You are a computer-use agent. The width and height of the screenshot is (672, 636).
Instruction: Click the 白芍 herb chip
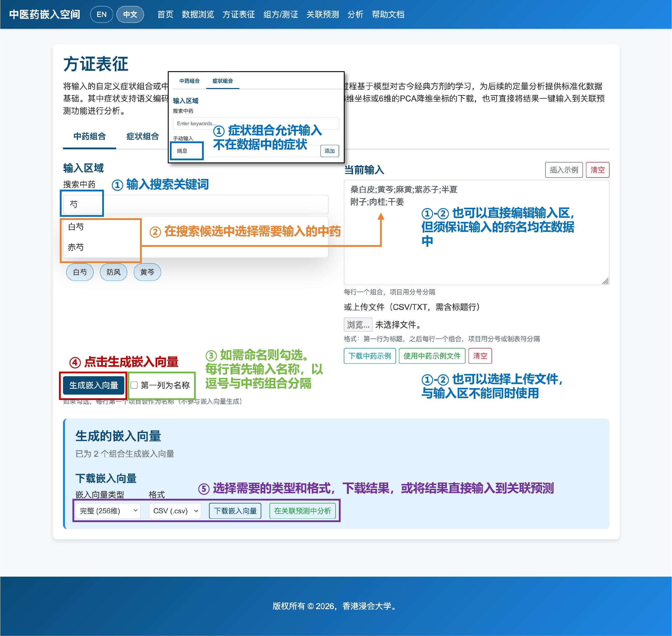(x=80, y=272)
